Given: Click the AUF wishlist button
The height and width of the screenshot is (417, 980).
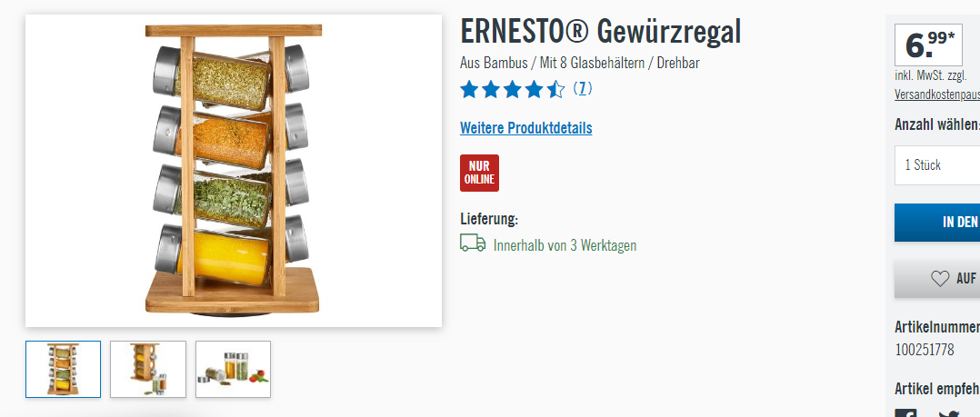Looking at the screenshot, I should (x=937, y=279).
